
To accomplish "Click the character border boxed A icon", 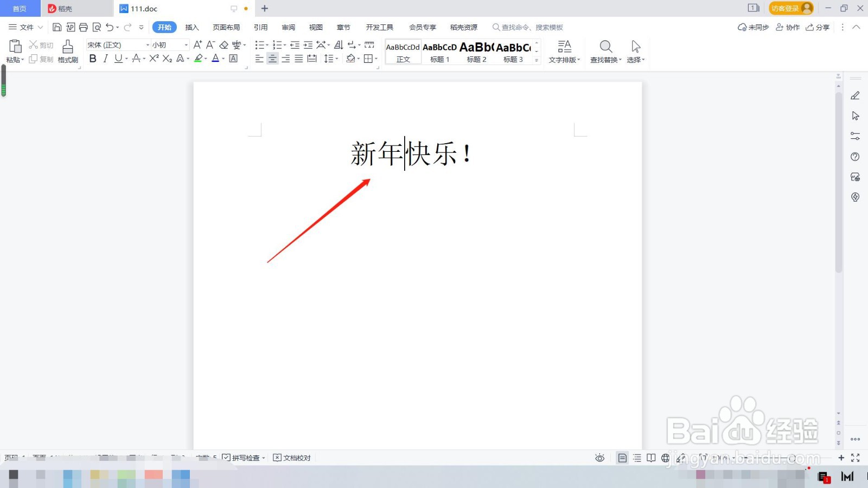I will (233, 59).
